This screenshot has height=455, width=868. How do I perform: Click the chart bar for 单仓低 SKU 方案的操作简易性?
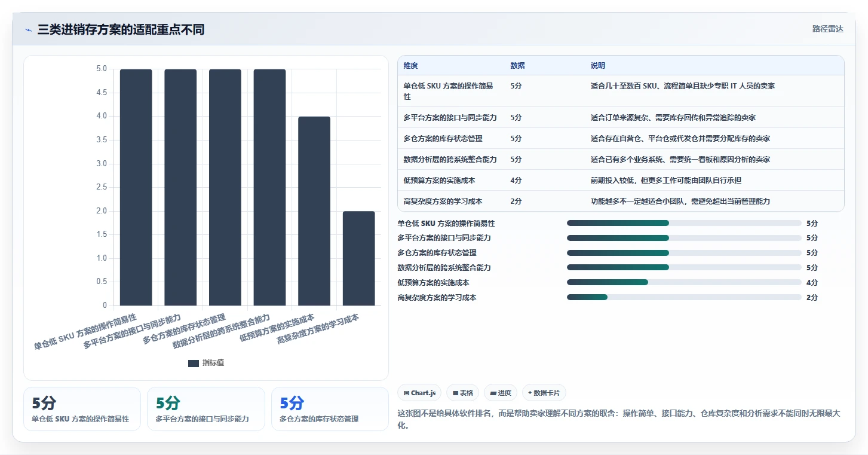pyautogui.click(x=136, y=187)
